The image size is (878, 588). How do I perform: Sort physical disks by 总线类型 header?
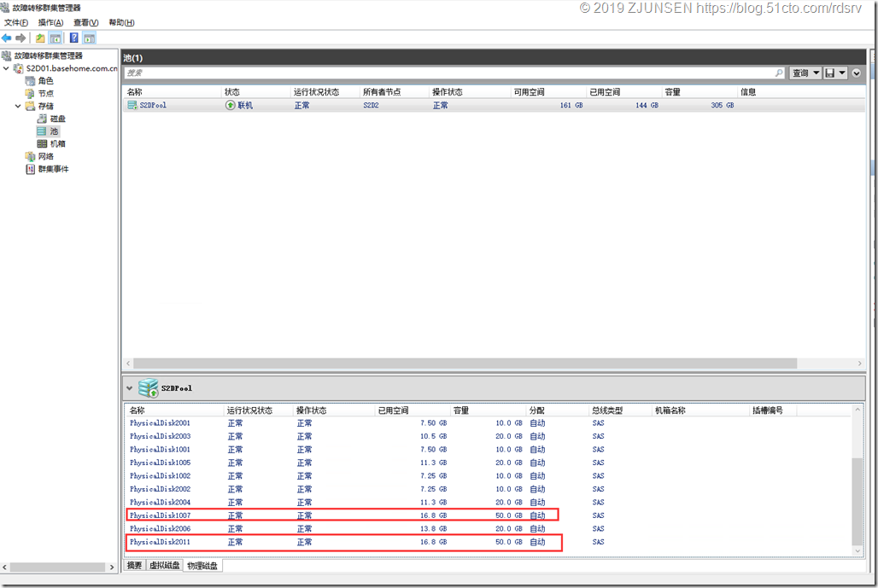[x=620, y=410]
